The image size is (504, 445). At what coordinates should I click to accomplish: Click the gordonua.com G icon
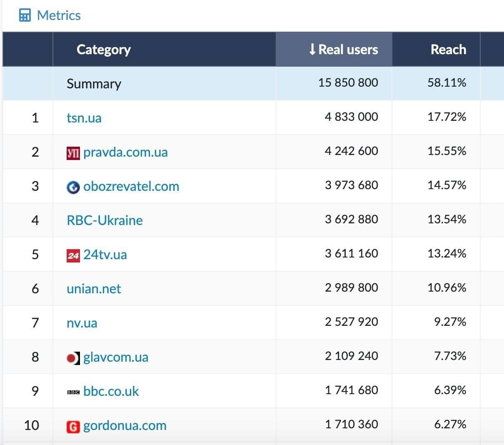[x=73, y=426]
